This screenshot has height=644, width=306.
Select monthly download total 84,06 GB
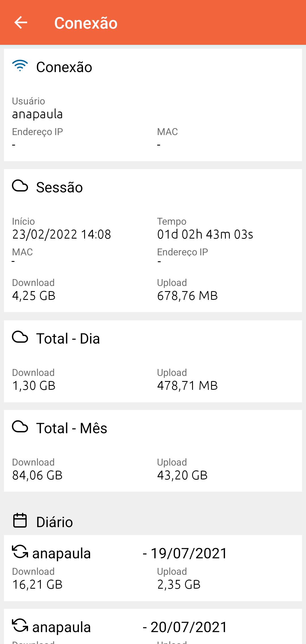coord(37,475)
